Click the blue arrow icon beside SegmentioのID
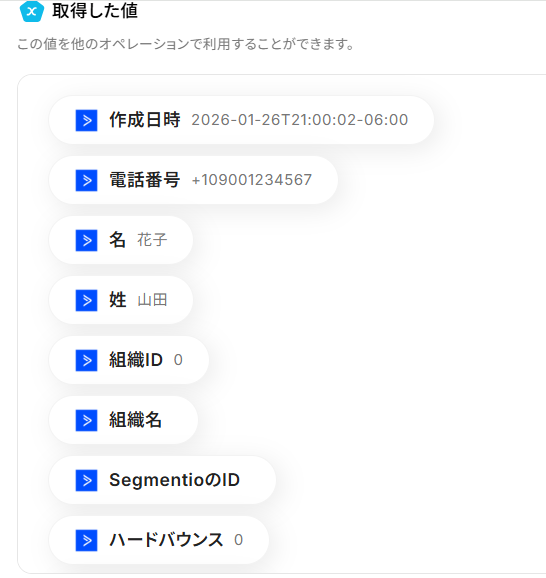This screenshot has width=546, height=578. click(x=86, y=480)
